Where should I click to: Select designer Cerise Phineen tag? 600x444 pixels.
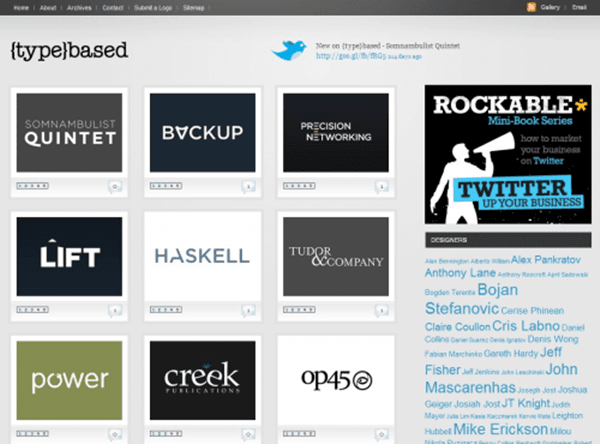(532, 310)
